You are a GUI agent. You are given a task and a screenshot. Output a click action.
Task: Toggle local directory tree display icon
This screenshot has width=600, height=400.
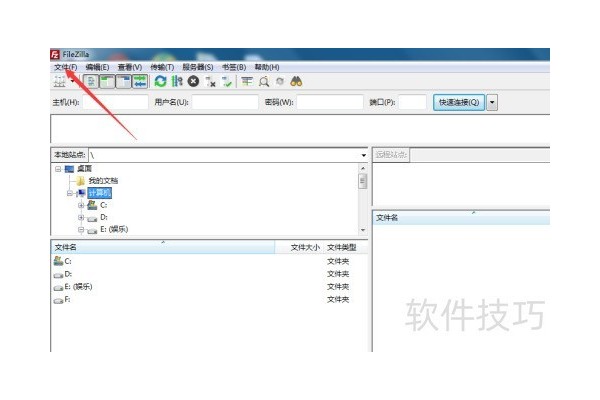click(107, 81)
